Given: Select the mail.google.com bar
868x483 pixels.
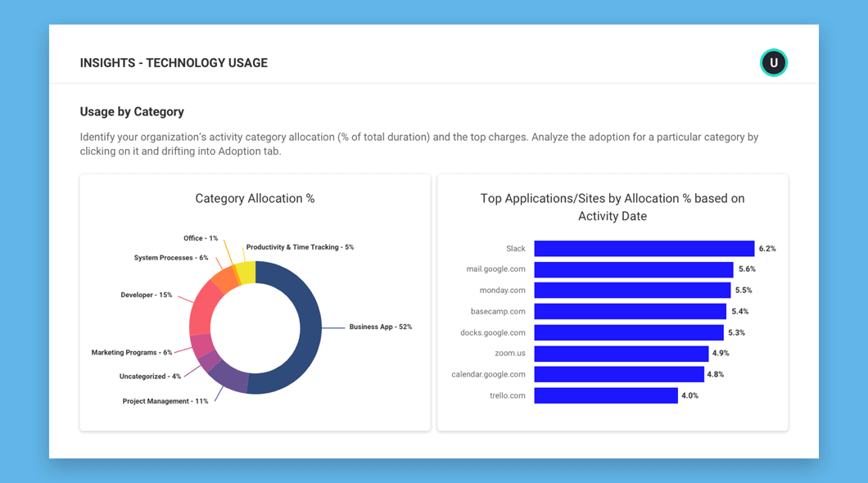Looking at the screenshot, I should (633, 269).
